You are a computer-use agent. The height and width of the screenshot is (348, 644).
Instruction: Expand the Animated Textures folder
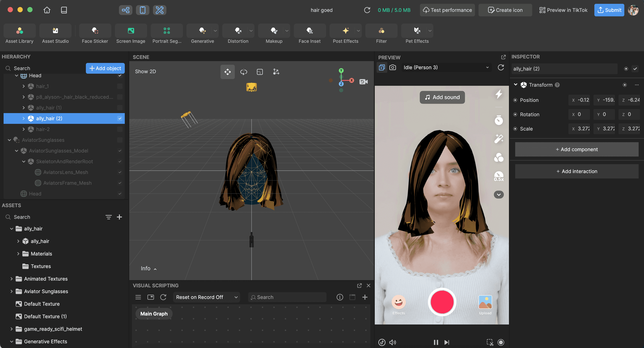point(11,279)
